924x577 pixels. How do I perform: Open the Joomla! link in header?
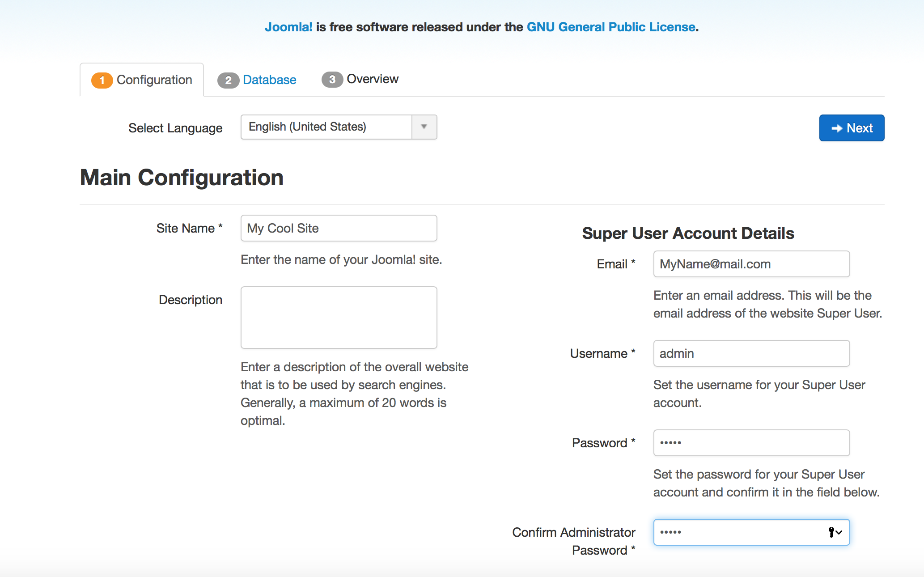(x=288, y=27)
